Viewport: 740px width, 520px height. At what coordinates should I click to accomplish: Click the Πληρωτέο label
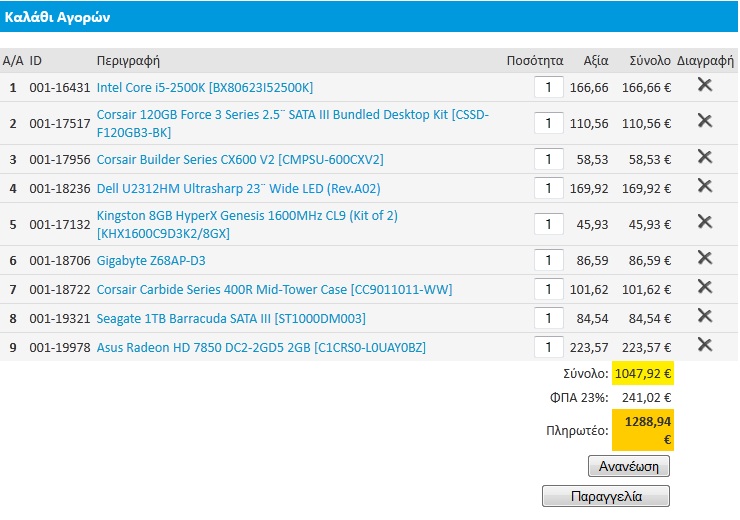pos(577,431)
